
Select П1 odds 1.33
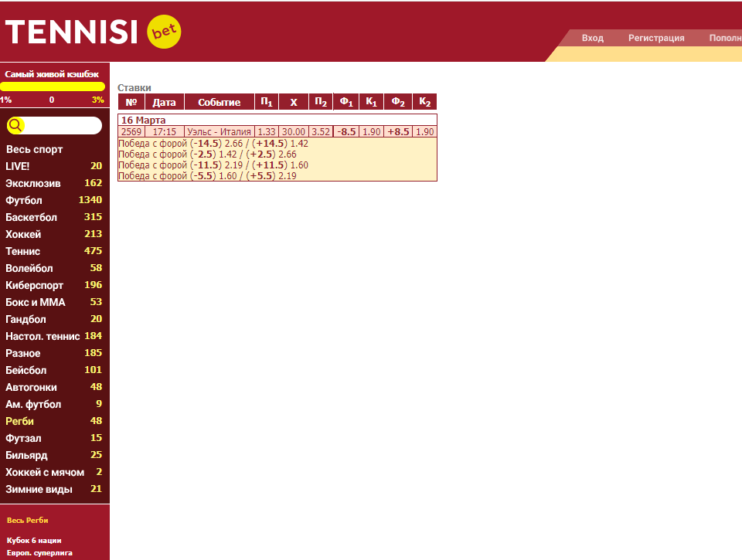[x=267, y=132]
